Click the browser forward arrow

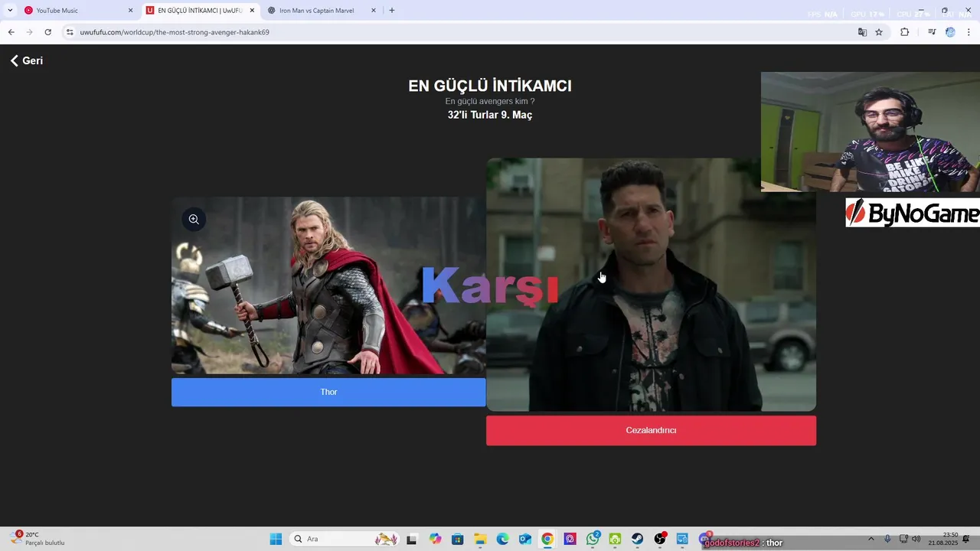pos(29,32)
